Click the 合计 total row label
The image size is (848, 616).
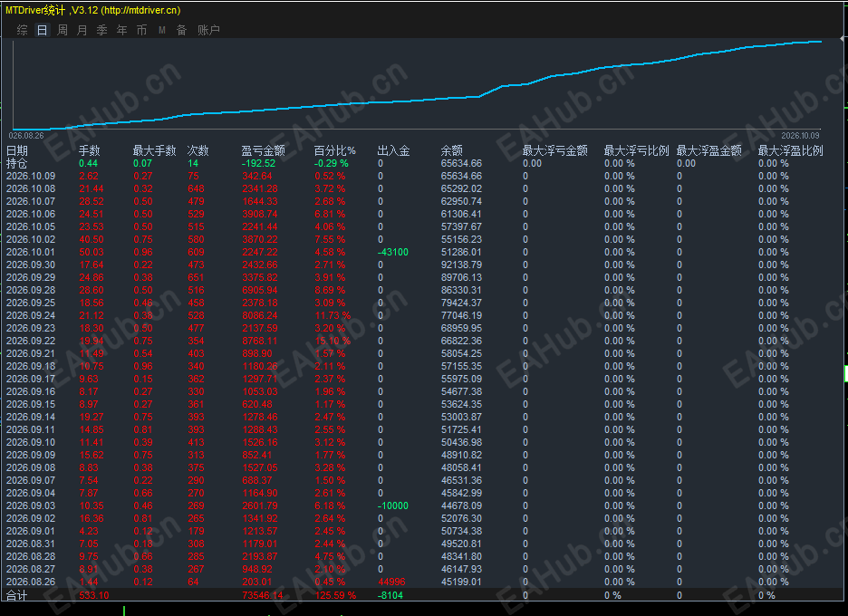pos(16,595)
